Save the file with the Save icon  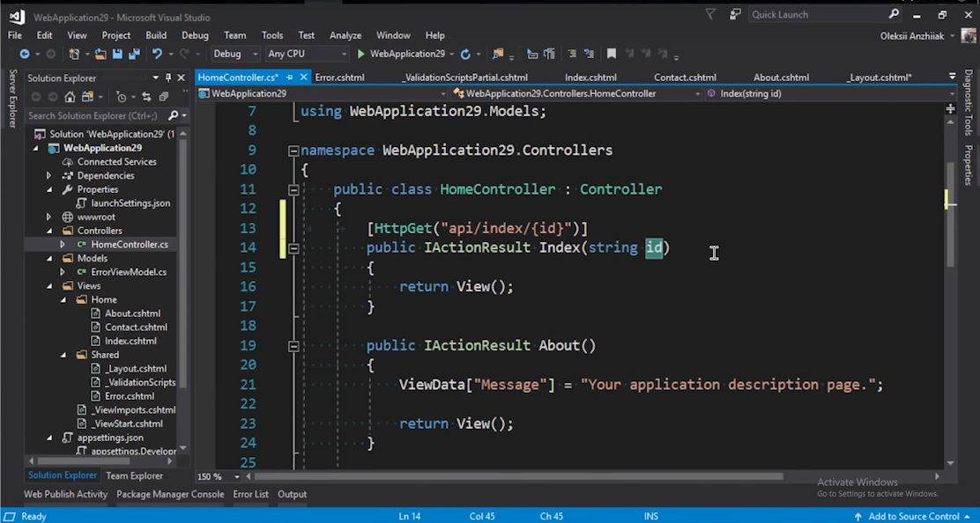(x=117, y=55)
